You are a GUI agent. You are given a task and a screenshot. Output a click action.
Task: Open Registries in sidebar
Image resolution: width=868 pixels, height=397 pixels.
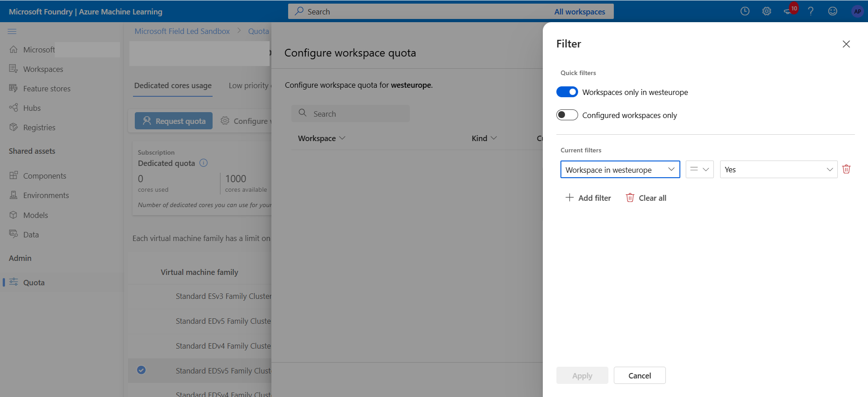pos(39,128)
